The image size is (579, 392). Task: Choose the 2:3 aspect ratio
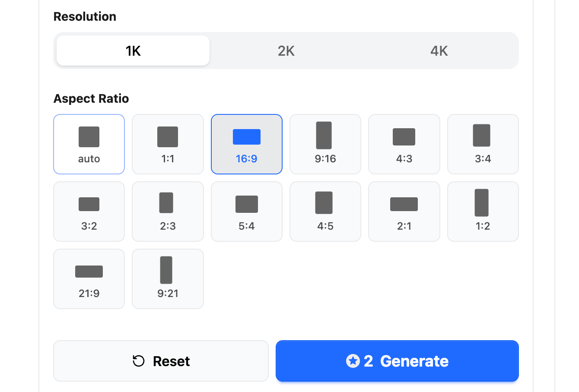point(168,212)
